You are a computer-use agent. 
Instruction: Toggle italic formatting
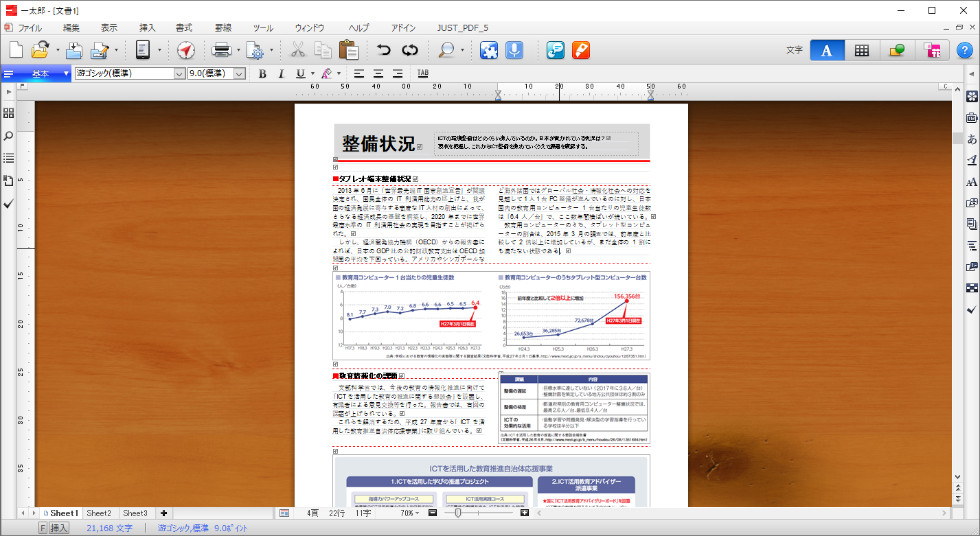click(x=281, y=73)
